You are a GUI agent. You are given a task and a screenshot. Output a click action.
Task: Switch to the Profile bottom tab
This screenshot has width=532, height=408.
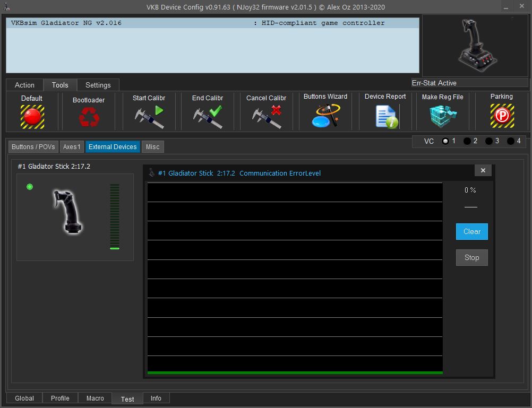tap(60, 398)
